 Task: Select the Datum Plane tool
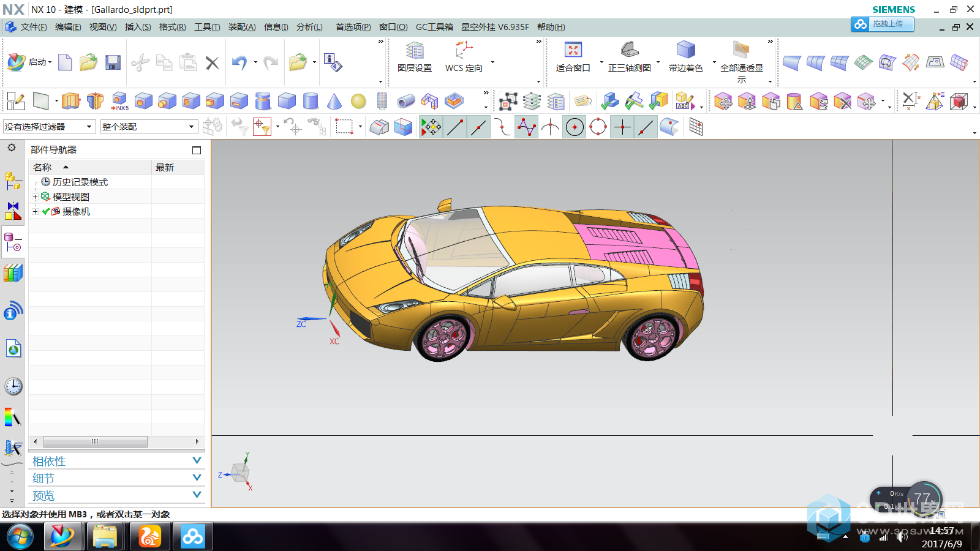point(40,101)
